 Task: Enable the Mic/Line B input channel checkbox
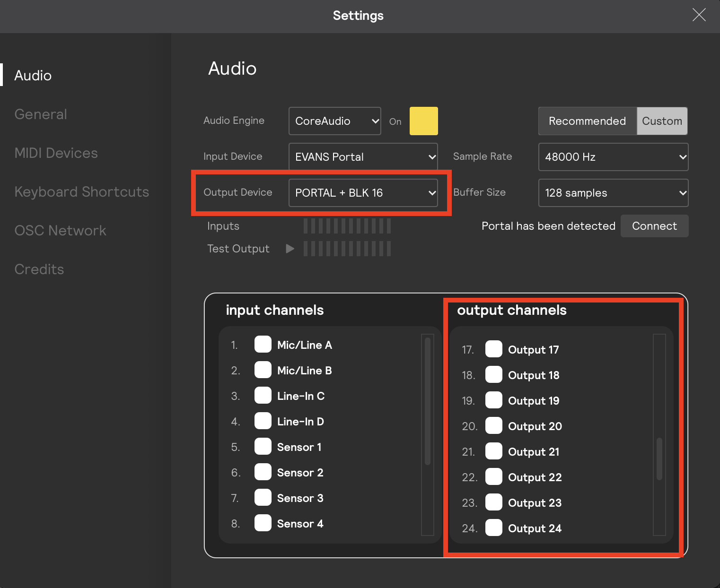pyautogui.click(x=263, y=370)
